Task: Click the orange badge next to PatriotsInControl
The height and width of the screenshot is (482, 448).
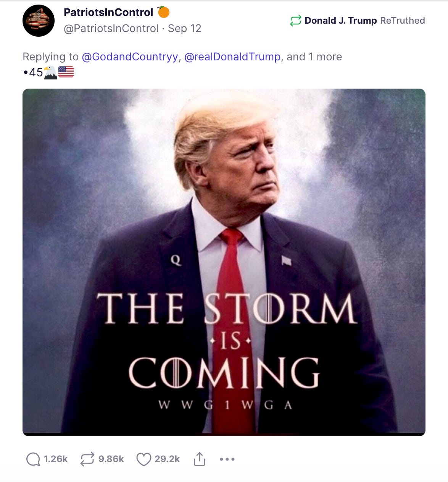Action: [x=164, y=12]
